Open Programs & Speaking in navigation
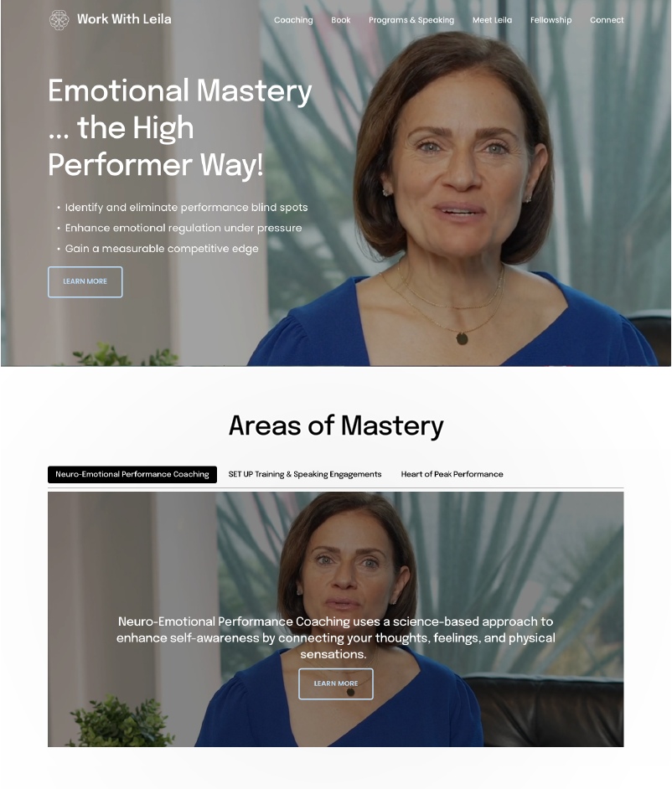The height and width of the screenshot is (789, 672). pyautogui.click(x=411, y=20)
